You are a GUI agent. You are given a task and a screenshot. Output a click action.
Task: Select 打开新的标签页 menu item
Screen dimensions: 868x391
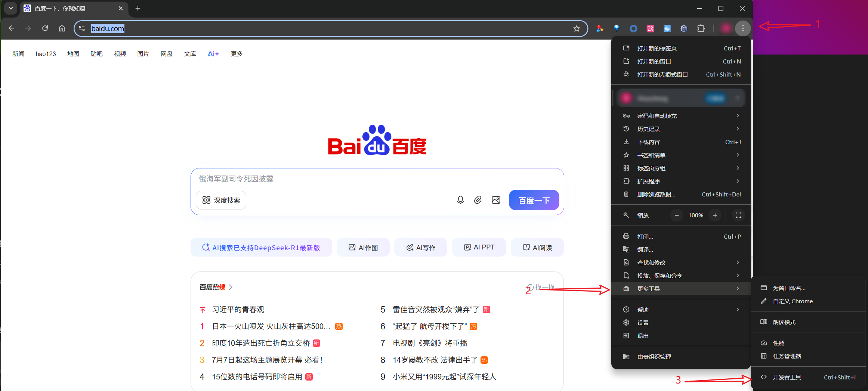click(x=681, y=48)
